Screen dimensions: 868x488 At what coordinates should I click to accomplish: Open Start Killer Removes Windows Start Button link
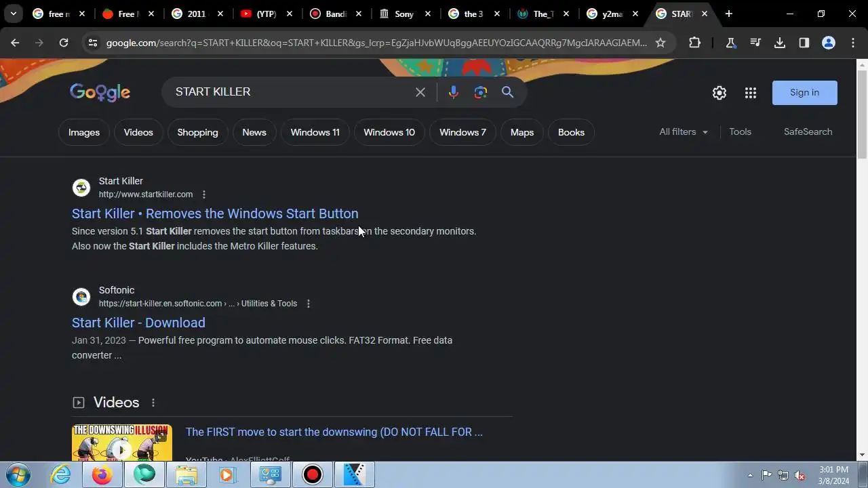215,213
